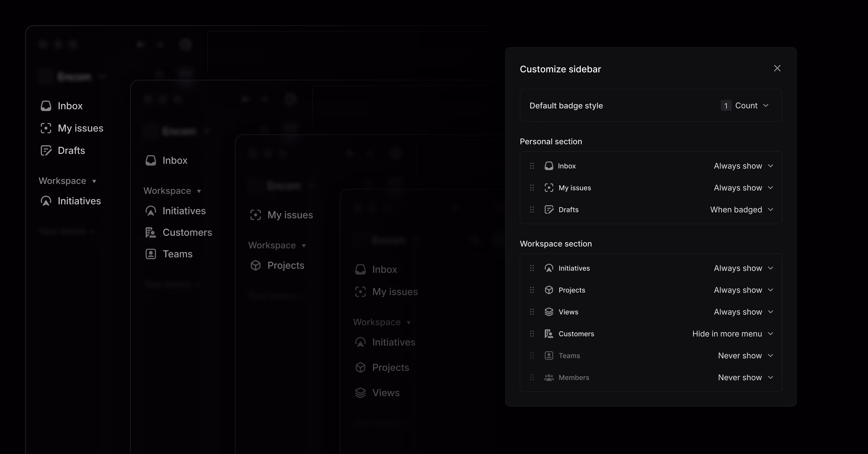Open Initiatives in the fourth sidebar window

click(385, 342)
